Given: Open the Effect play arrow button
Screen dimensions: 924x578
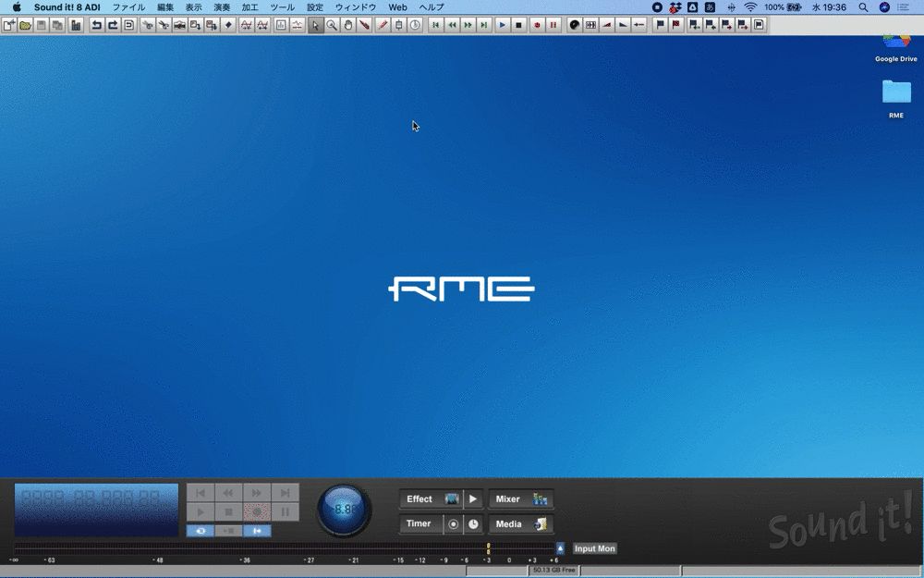Looking at the screenshot, I should [x=473, y=499].
